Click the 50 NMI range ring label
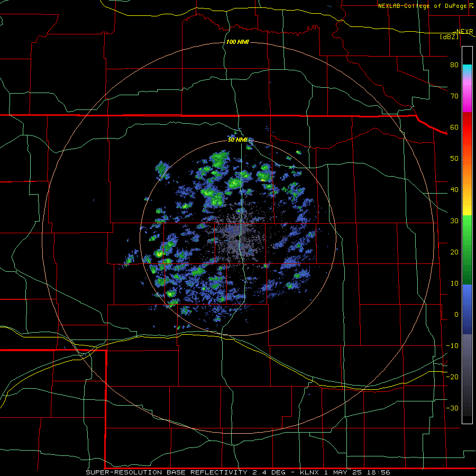 click(237, 140)
